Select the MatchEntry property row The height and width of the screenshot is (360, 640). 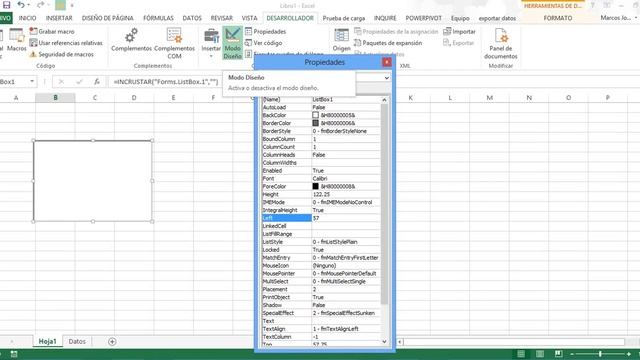pos(321,258)
